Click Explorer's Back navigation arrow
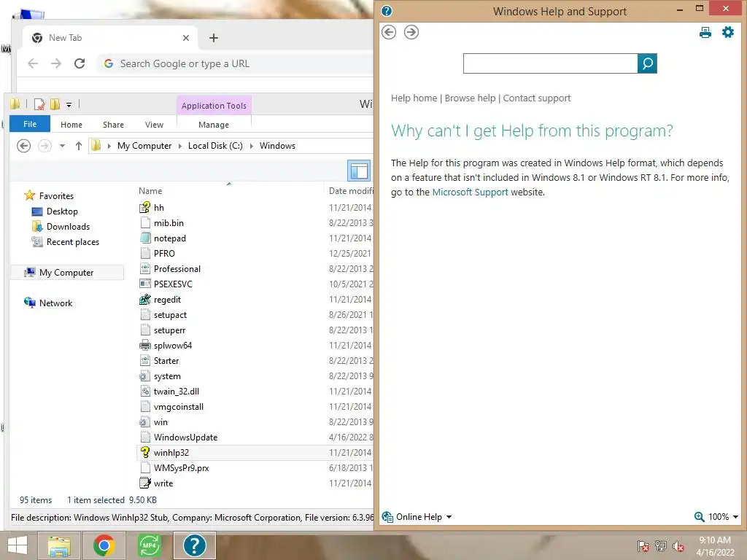This screenshot has width=747, height=560. pyautogui.click(x=24, y=146)
